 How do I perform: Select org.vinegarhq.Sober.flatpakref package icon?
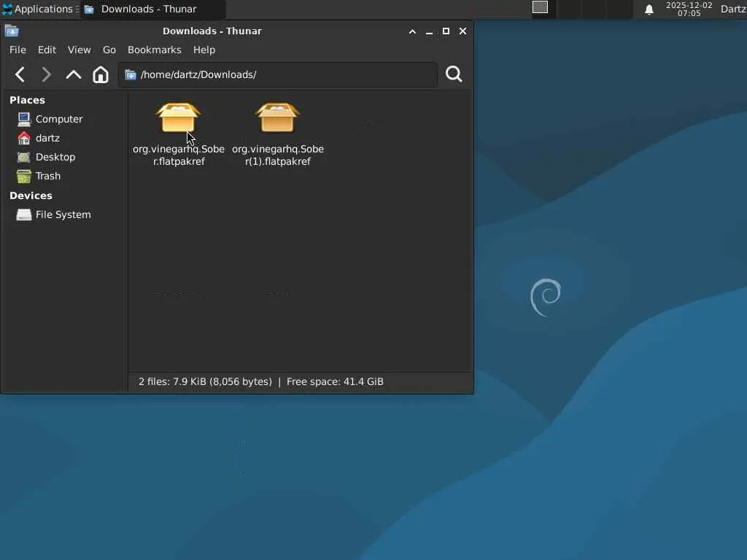coord(178,117)
